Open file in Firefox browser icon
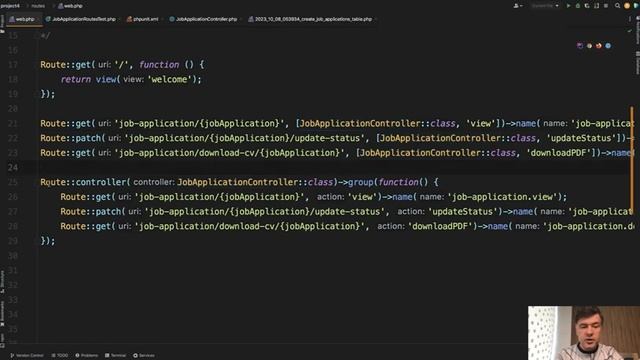This screenshot has height=360, width=640. tap(599, 46)
